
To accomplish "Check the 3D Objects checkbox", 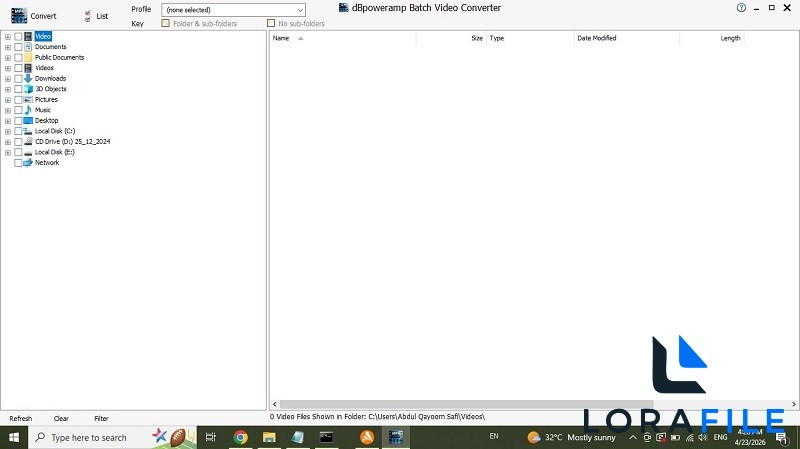I will point(18,89).
